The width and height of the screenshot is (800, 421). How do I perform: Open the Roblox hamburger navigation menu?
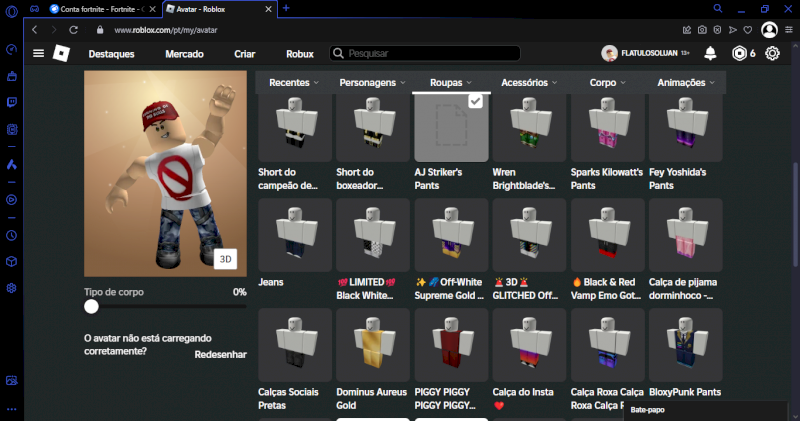click(x=38, y=53)
